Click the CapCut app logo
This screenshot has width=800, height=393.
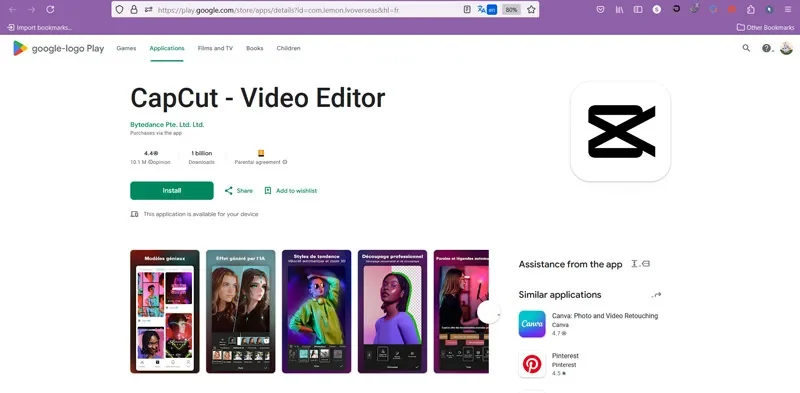click(x=620, y=131)
